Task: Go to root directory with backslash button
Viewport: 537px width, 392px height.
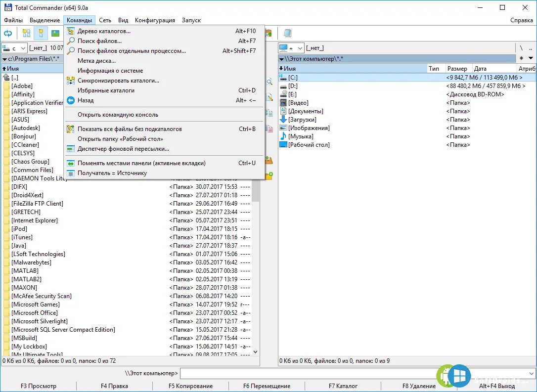Action: [521, 48]
